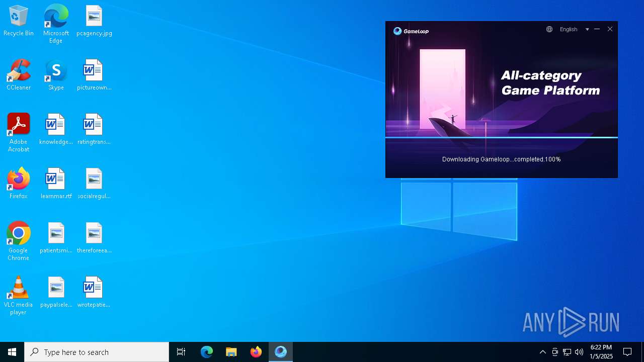Open the English language dropdown

pos(574,29)
